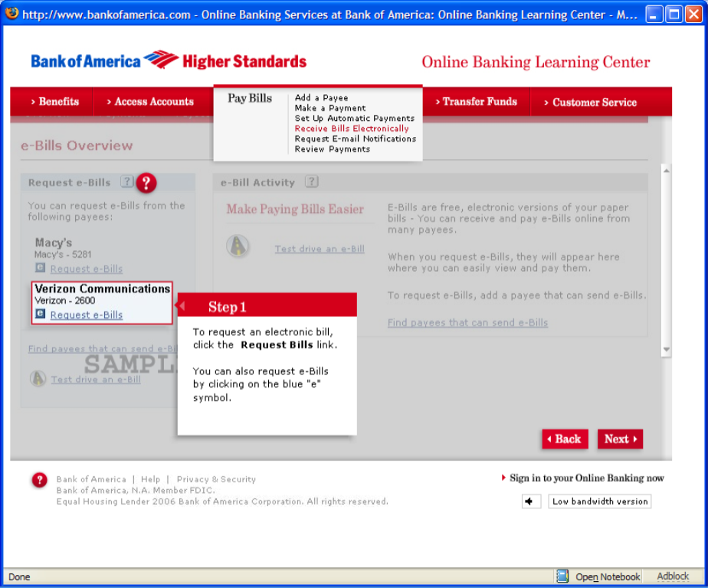708x588 pixels.
Task: Go Back to previous step
Action: [x=565, y=439]
